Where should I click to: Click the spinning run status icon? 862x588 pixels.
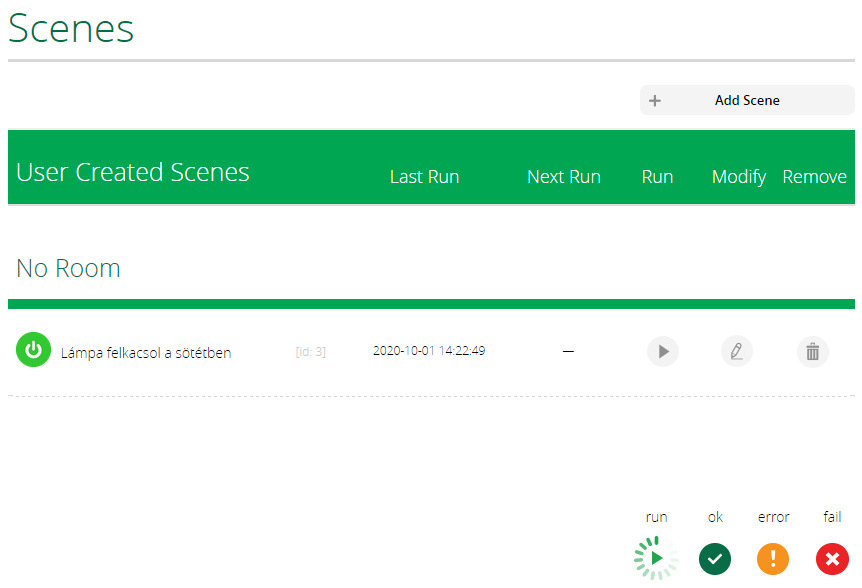coord(656,558)
